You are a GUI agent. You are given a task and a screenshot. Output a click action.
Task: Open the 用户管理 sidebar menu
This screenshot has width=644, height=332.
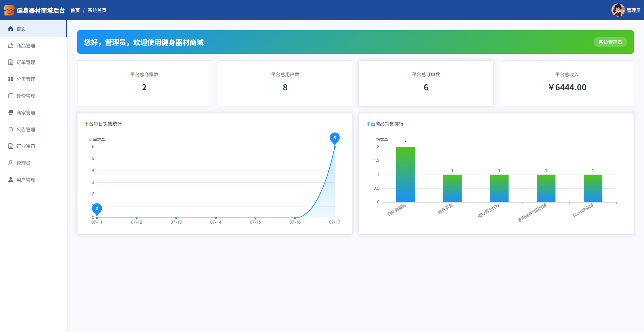26,180
